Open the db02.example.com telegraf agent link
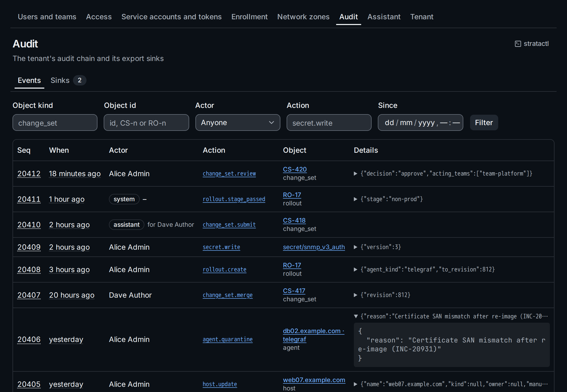567x392 pixels. (314, 335)
